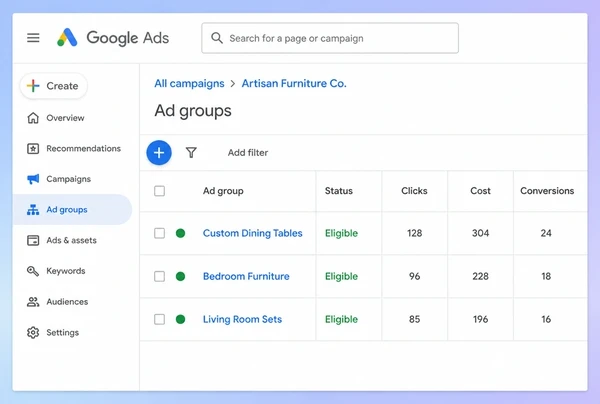The image size is (600, 404).
Task: Click the Create button
Action: point(54,86)
